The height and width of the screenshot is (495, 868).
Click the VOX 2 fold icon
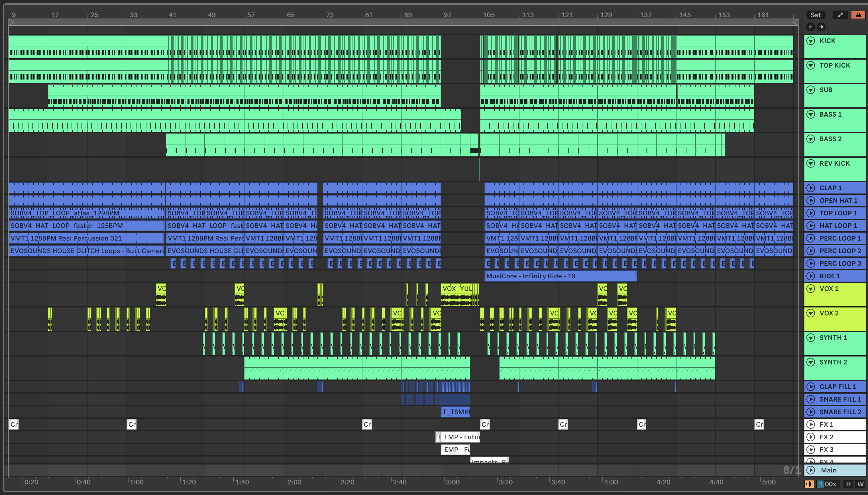(811, 313)
